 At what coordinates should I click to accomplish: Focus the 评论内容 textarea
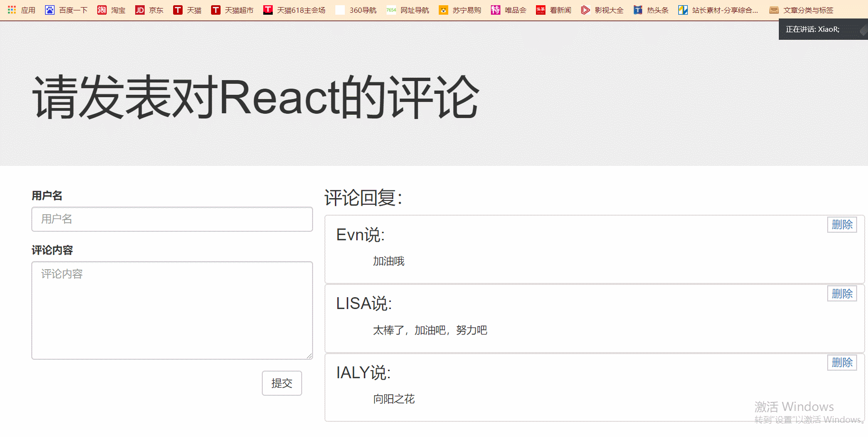pyautogui.click(x=172, y=310)
